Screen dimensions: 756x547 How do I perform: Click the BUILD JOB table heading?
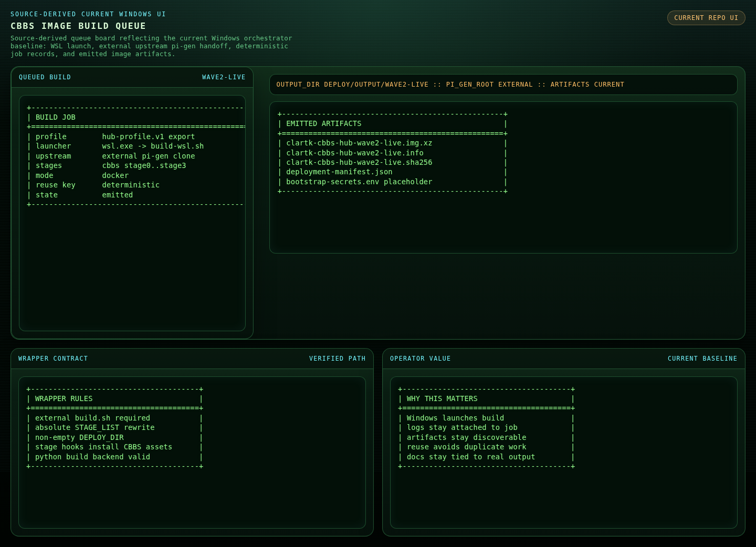pos(55,117)
